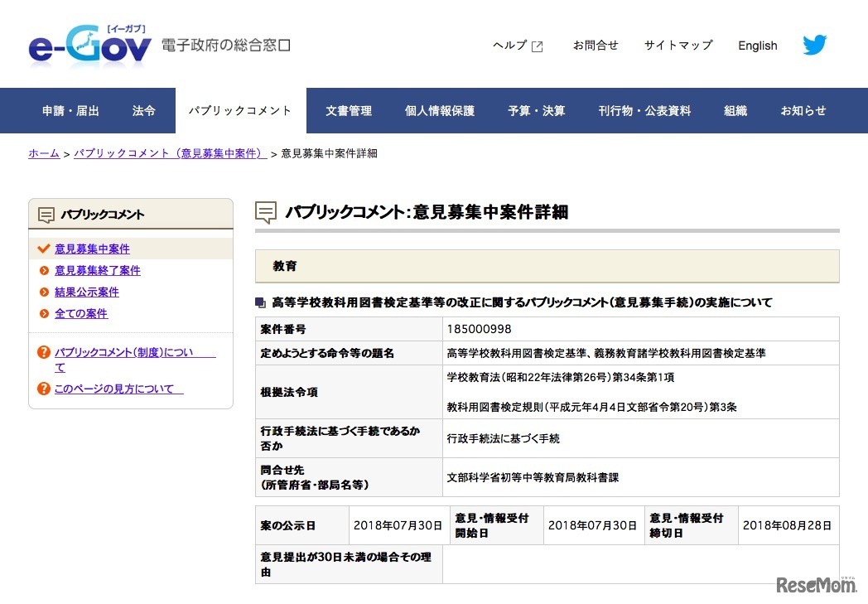Click the 行政手続法に基づく手続 value cell
Viewport: 868px width, 604px height.
click(x=641, y=438)
